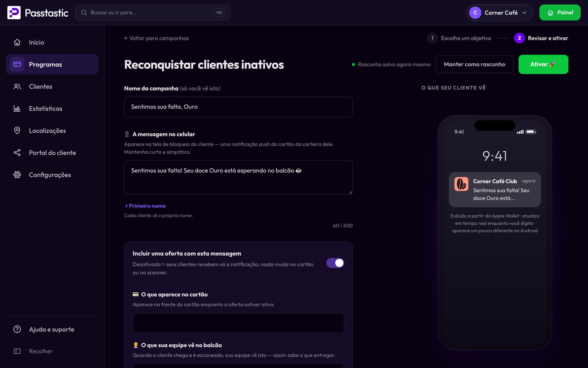Image resolution: width=588 pixels, height=368 pixels.
Task: Click the Corner Café avatar circle
Action: (475, 13)
